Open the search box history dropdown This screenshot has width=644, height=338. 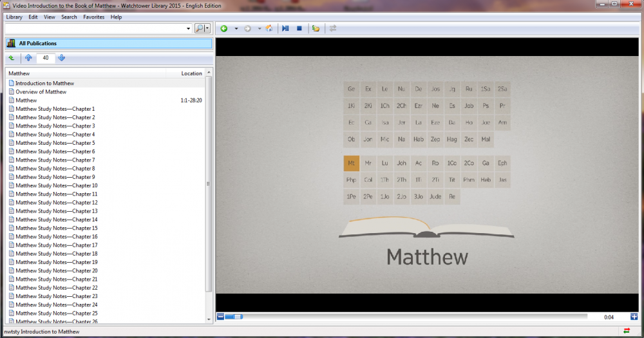(188, 28)
